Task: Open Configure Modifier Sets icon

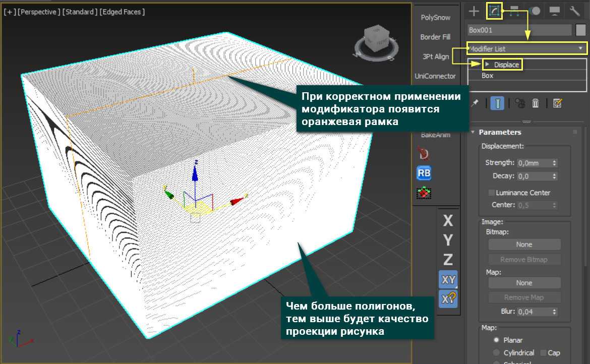Action: (557, 103)
